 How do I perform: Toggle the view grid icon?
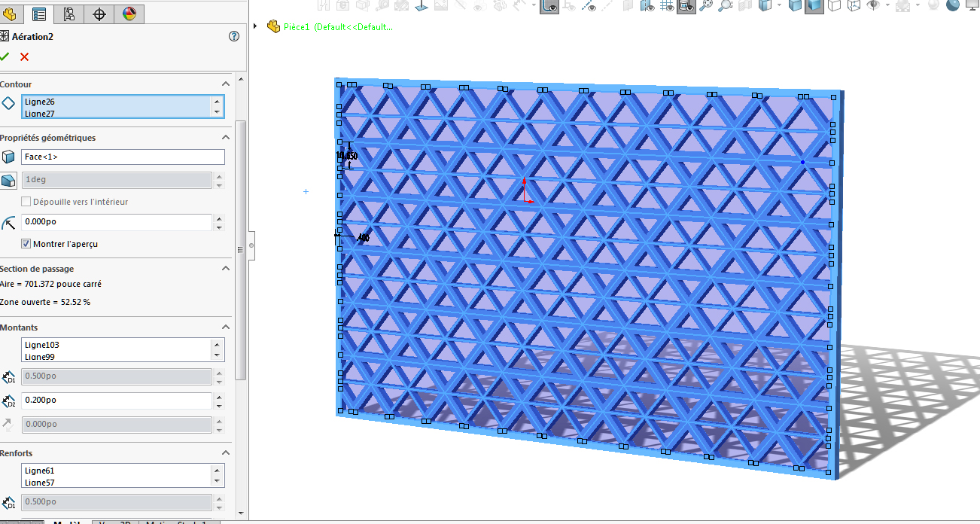pos(667,5)
